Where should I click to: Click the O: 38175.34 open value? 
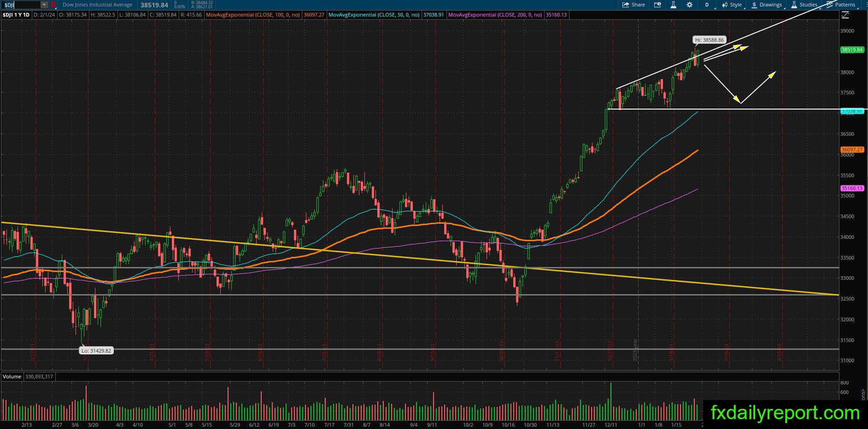(72, 15)
